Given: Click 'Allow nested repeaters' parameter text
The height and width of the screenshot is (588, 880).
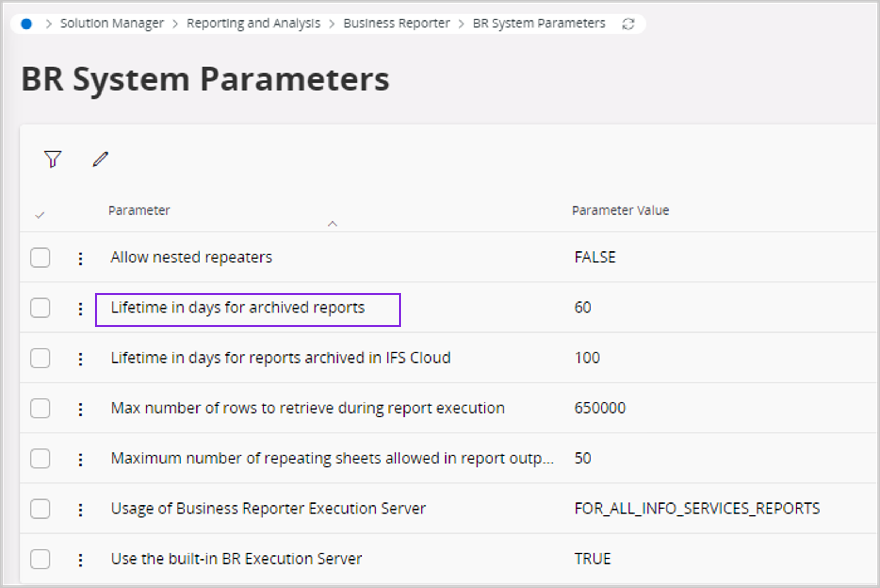Looking at the screenshot, I should pos(191,257).
